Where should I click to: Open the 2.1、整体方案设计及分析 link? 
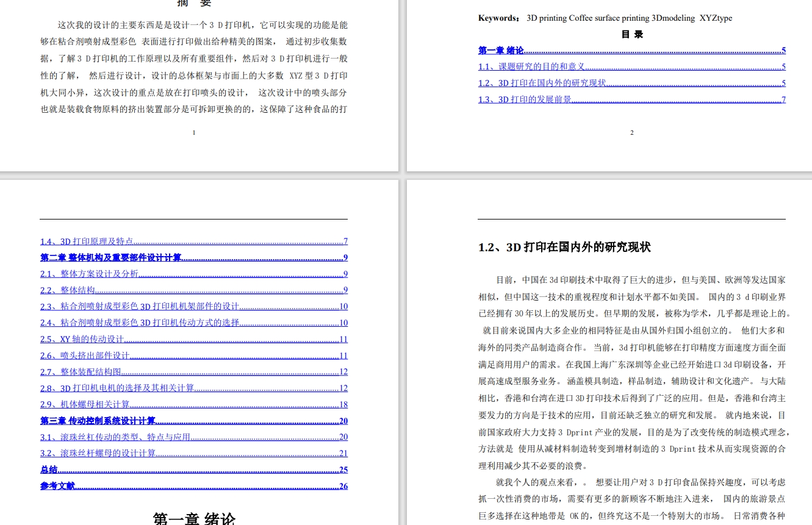194,274
